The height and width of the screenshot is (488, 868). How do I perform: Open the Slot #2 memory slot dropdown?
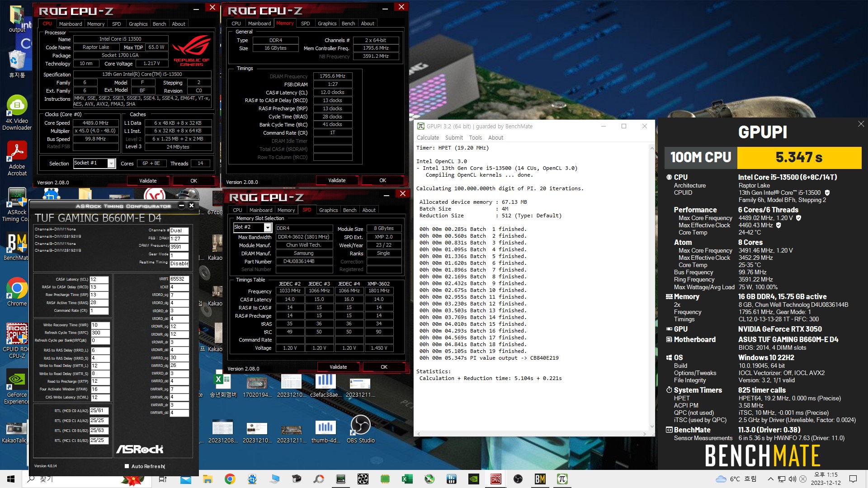click(268, 227)
